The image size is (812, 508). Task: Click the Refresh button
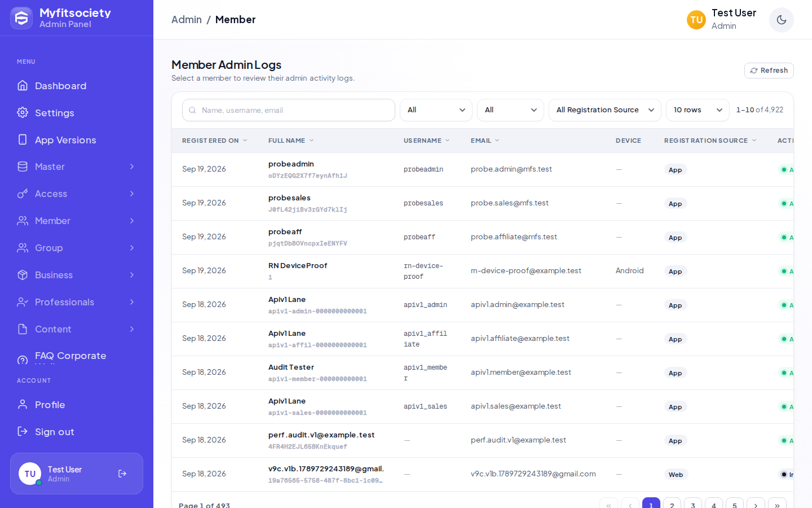pos(769,71)
